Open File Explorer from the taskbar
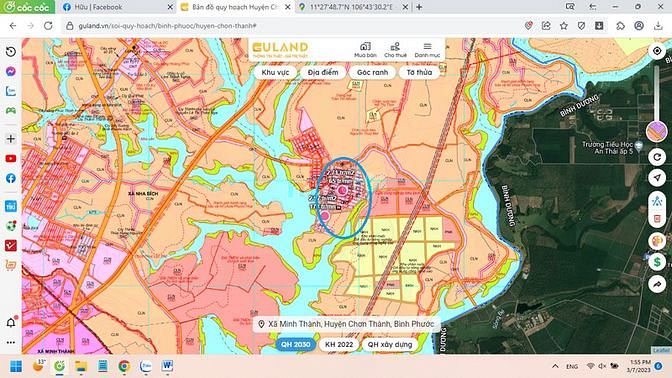 pyautogui.click(x=81, y=366)
